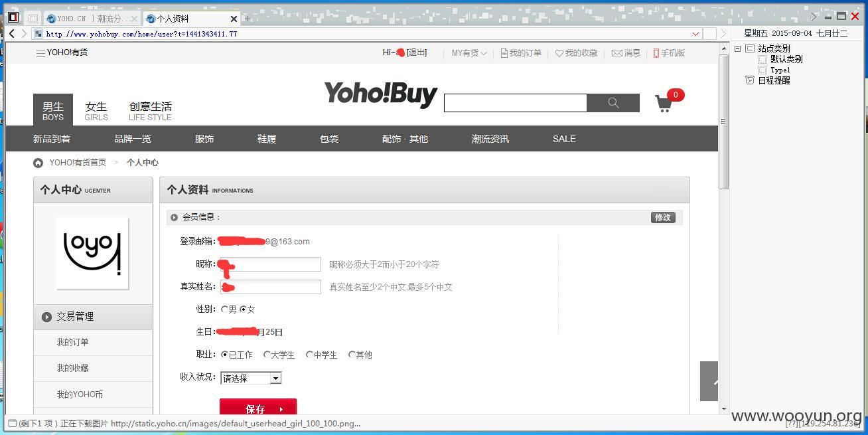This screenshot has height=435, width=868.
Task: Expand the MY有货 dropdown
Action: point(469,53)
